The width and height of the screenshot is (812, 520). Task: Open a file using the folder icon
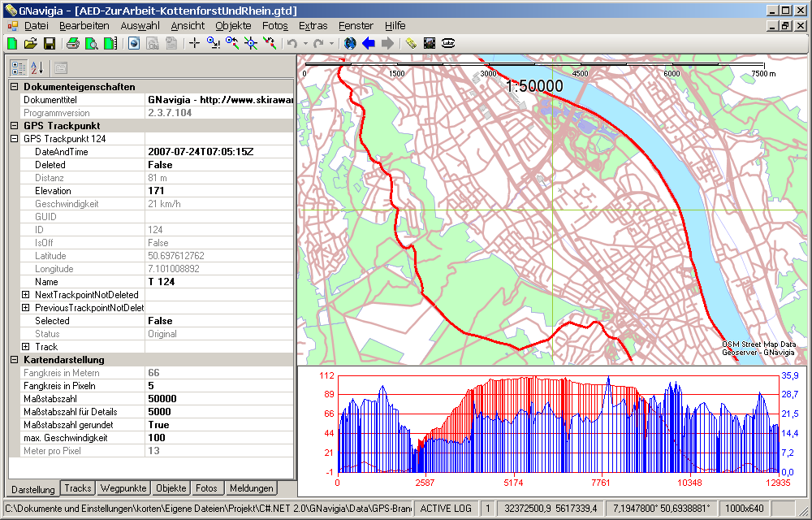31,44
